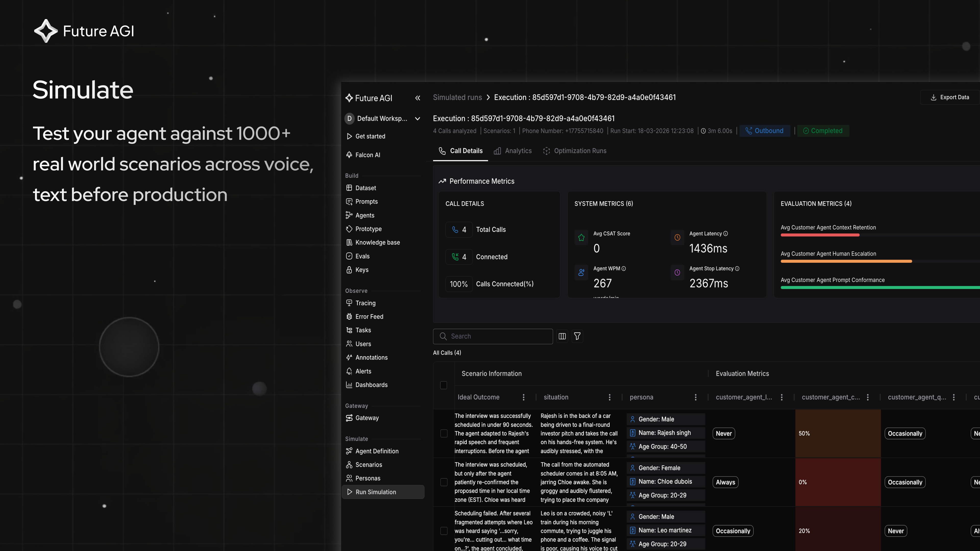Click the Prompt Conformance green progress bar
Screen dimensions: 980x551
pos(880,287)
